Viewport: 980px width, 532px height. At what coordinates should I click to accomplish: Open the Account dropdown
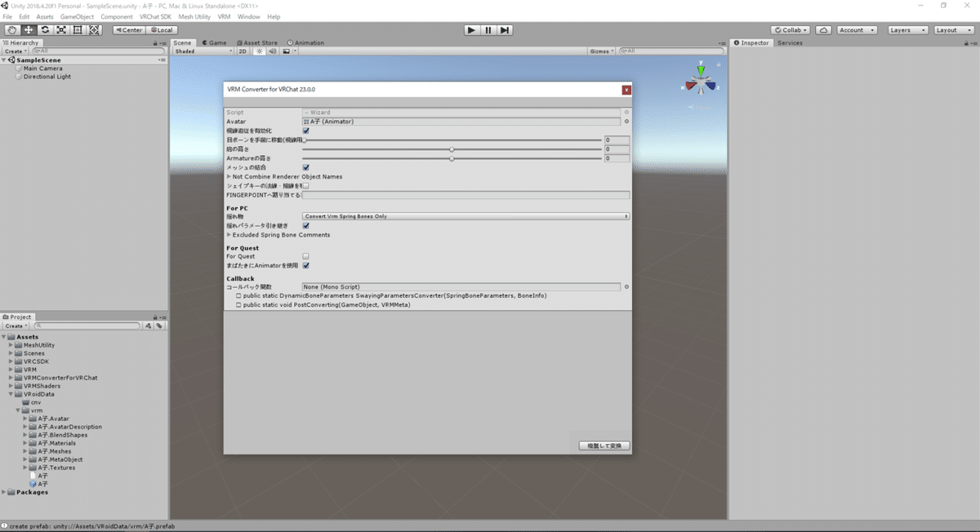point(856,29)
